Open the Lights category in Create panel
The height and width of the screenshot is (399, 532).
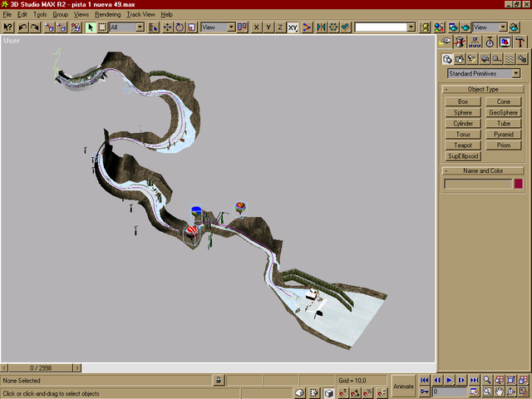(x=472, y=59)
